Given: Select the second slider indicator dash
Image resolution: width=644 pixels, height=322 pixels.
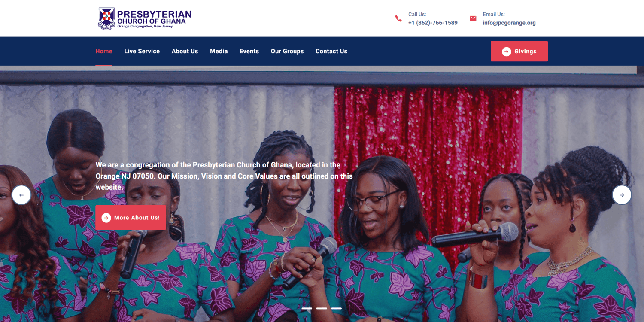Looking at the screenshot, I should [322, 308].
